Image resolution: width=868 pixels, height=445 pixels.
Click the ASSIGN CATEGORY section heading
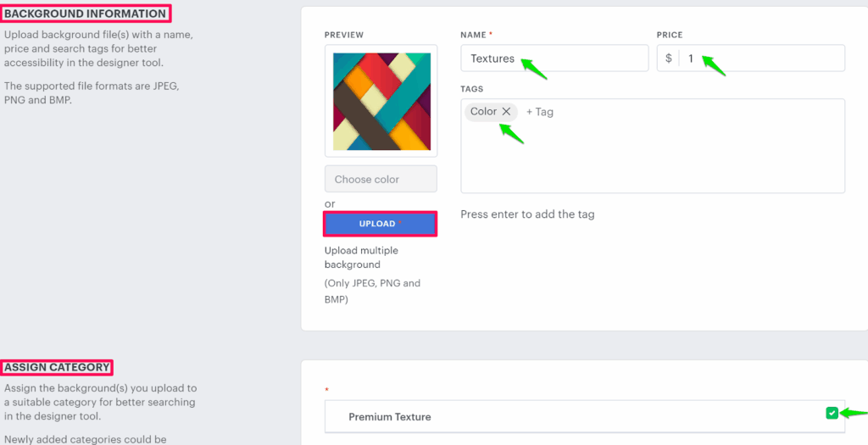[57, 367]
